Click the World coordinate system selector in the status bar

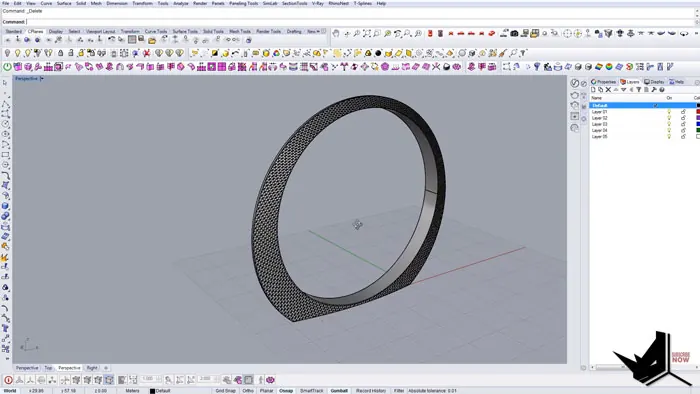[10, 390]
